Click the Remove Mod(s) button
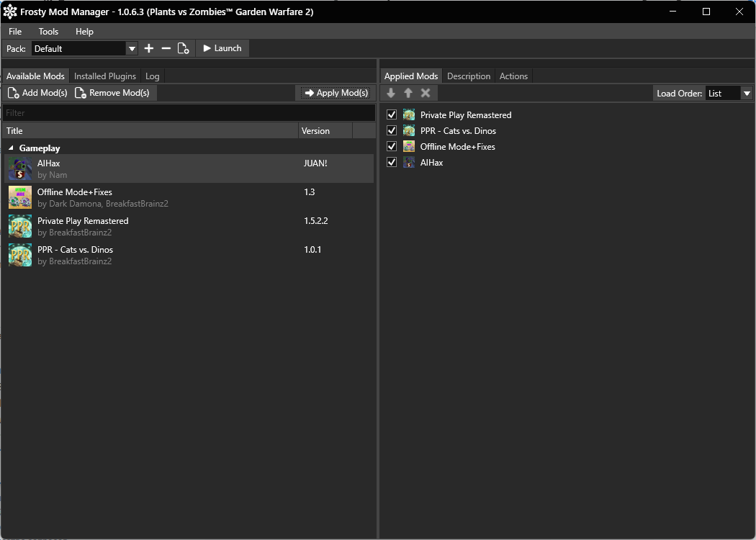Image resolution: width=756 pixels, height=540 pixels. 114,93
